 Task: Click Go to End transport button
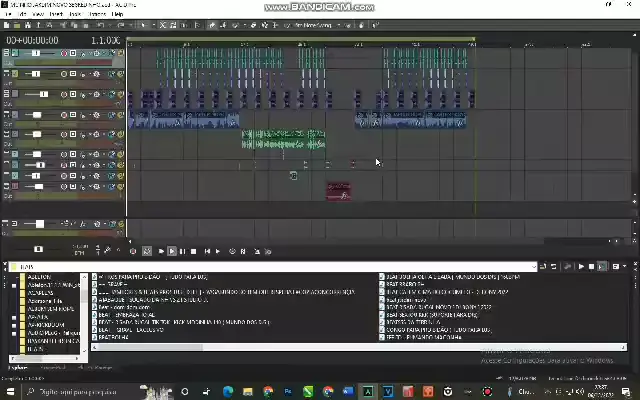coord(218,251)
